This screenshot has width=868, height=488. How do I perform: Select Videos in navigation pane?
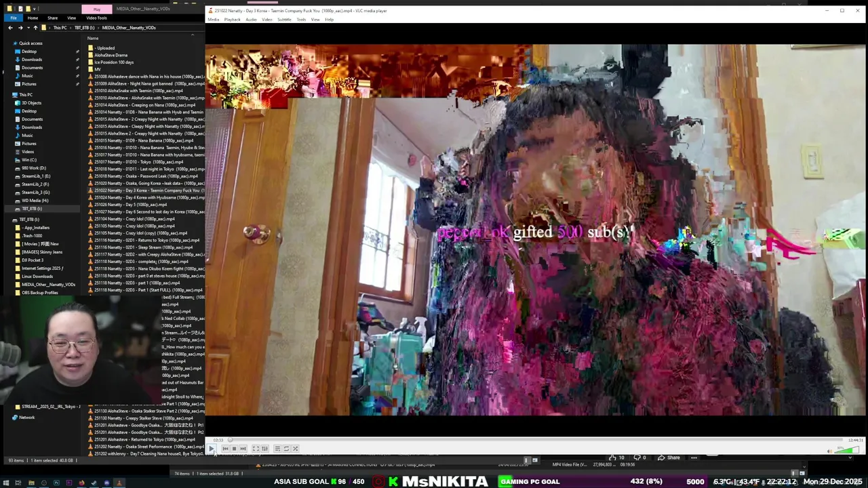coord(28,152)
